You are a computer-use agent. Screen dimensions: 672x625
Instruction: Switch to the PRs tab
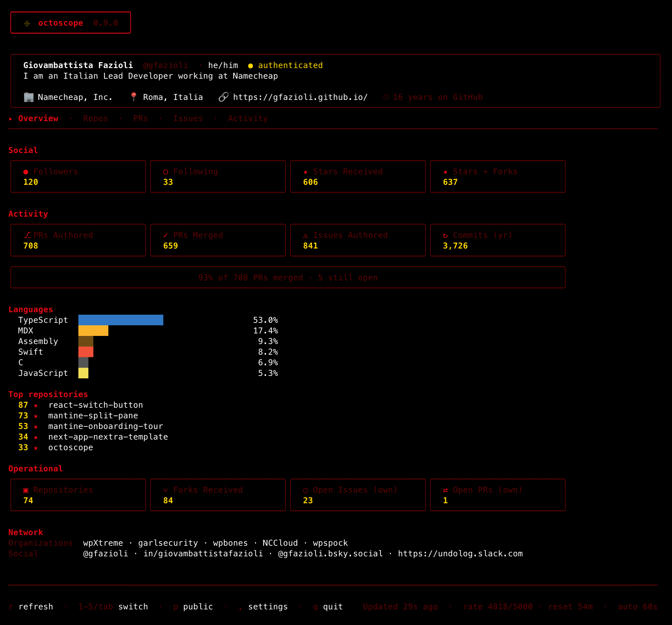point(141,118)
